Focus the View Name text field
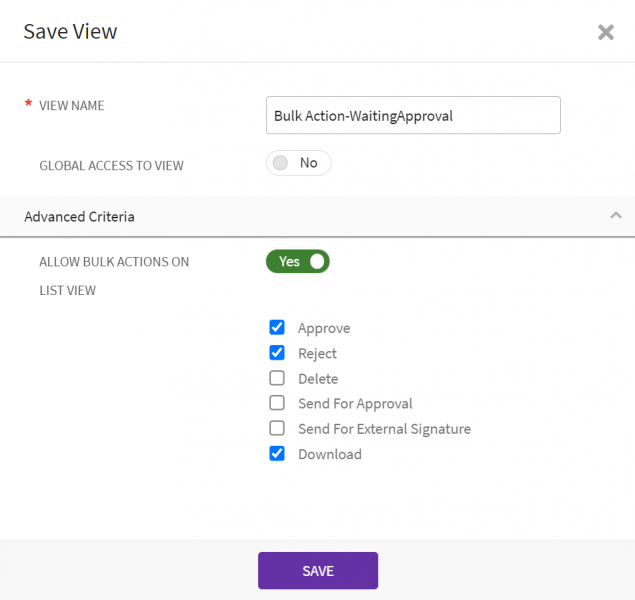Image resolution: width=635 pixels, height=600 pixels. [412, 115]
